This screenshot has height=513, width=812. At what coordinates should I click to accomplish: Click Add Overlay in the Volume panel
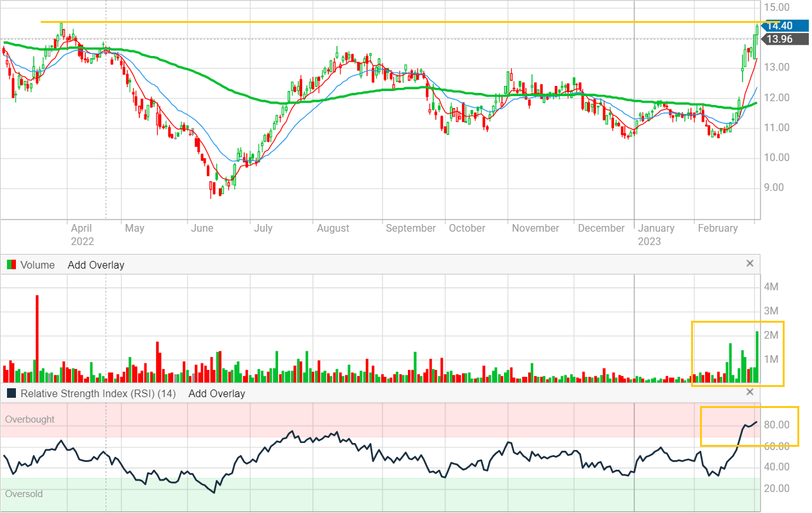(x=95, y=265)
